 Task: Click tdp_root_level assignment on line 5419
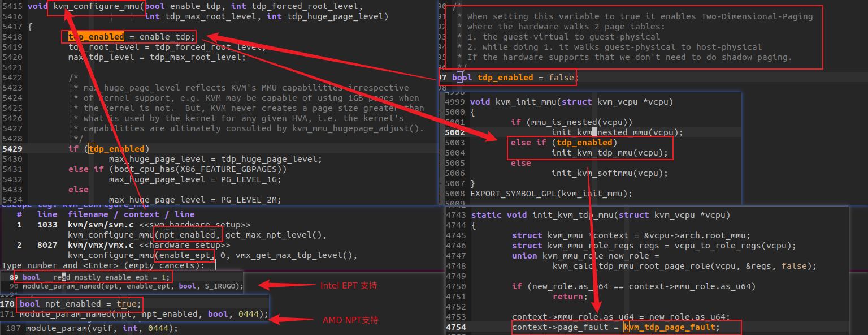point(166,47)
